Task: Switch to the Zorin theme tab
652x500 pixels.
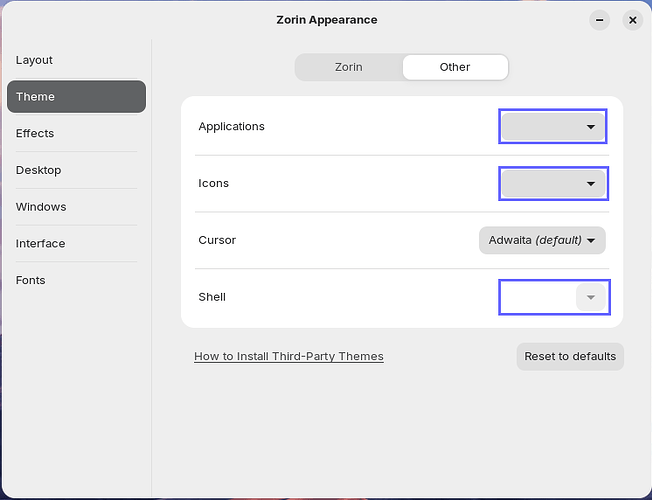Action: click(x=349, y=67)
